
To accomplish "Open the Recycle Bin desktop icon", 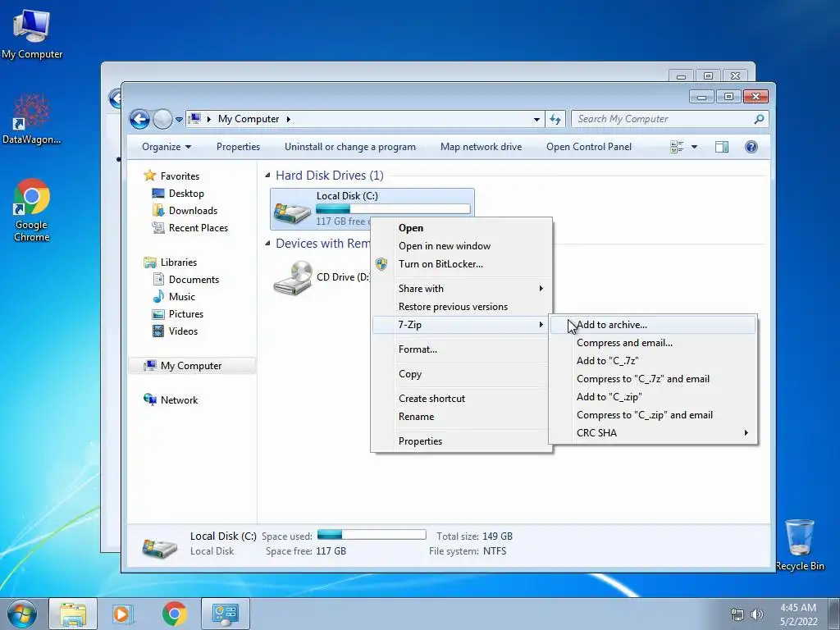I will (x=800, y=545).
